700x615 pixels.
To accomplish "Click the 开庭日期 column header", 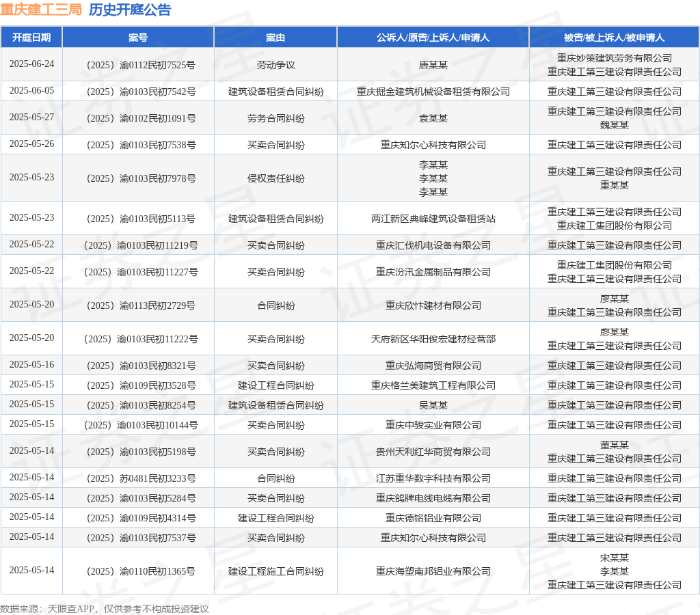I will (31, 38).
